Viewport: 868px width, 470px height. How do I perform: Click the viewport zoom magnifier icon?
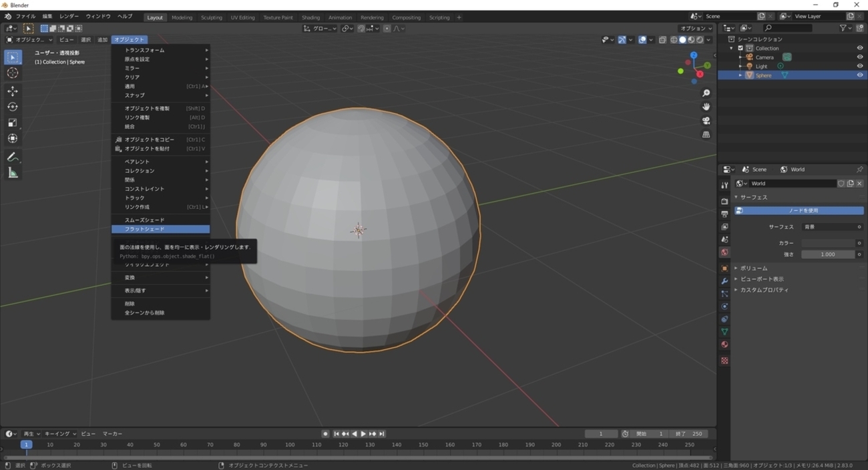pos(706,93)
